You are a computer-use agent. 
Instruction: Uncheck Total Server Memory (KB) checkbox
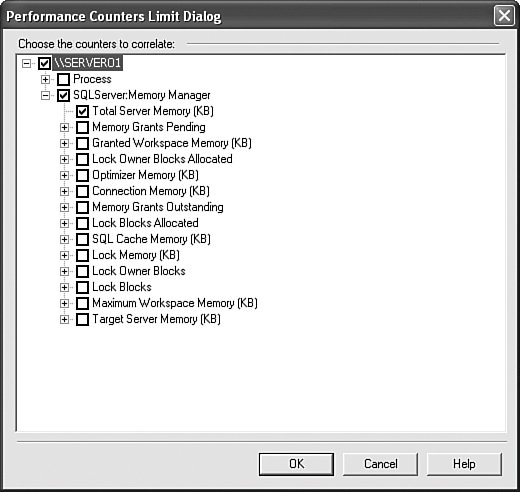pyautogui.click(x=82, y=111)
